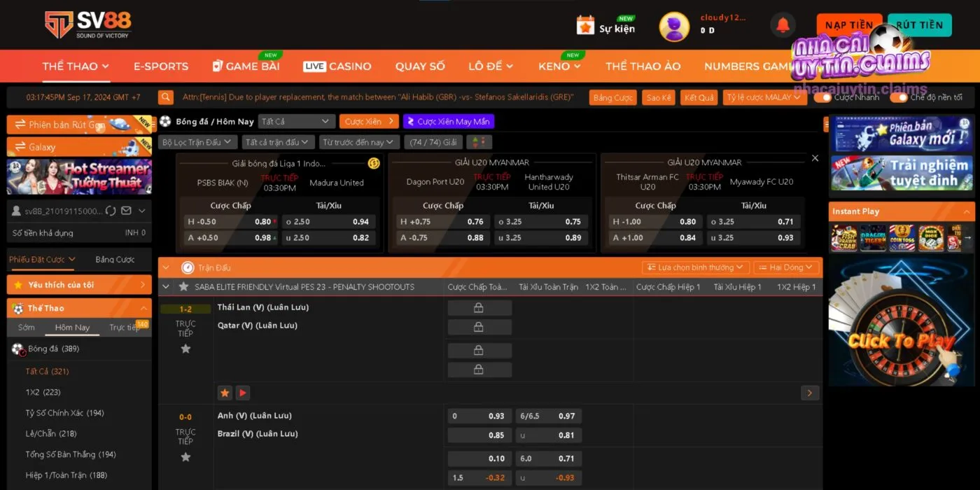Click the Kết Quả button
This screenshot has height=490, width=980.
(699, 97)
